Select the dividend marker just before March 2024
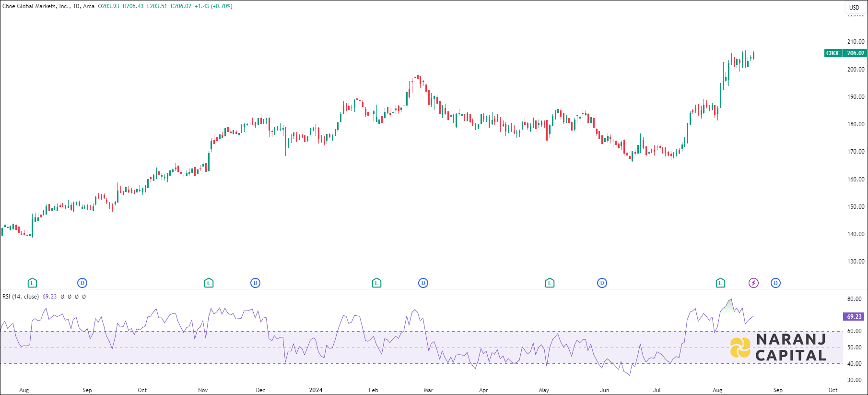This screenshot has width=868, height=395. (423, 283)
